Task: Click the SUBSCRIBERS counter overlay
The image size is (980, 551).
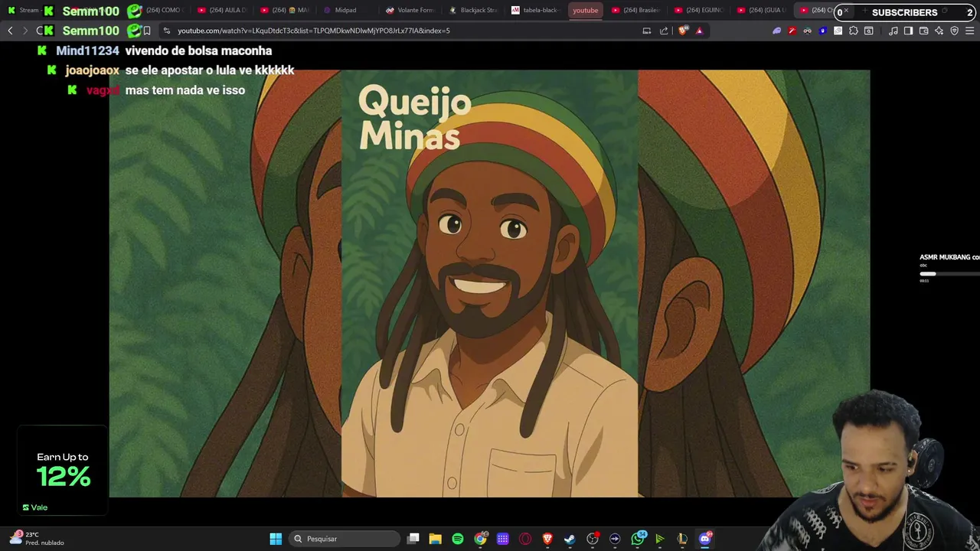Action: [x=904, y=12]
